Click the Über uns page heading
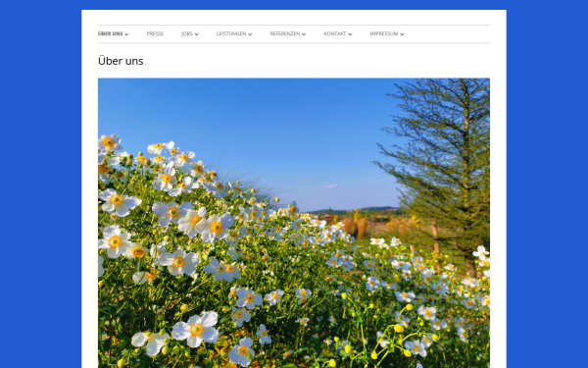The height and width of the screenshot is (368, 588). tap(121, 61)
